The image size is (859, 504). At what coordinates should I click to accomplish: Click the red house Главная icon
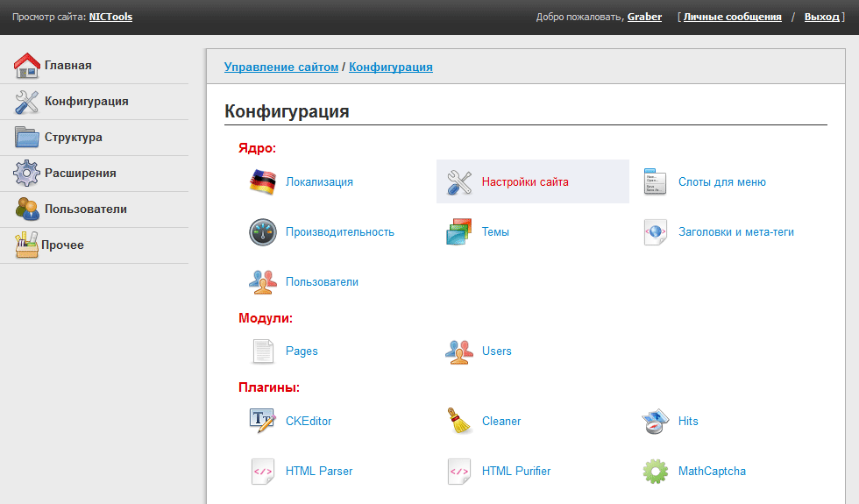27,65
